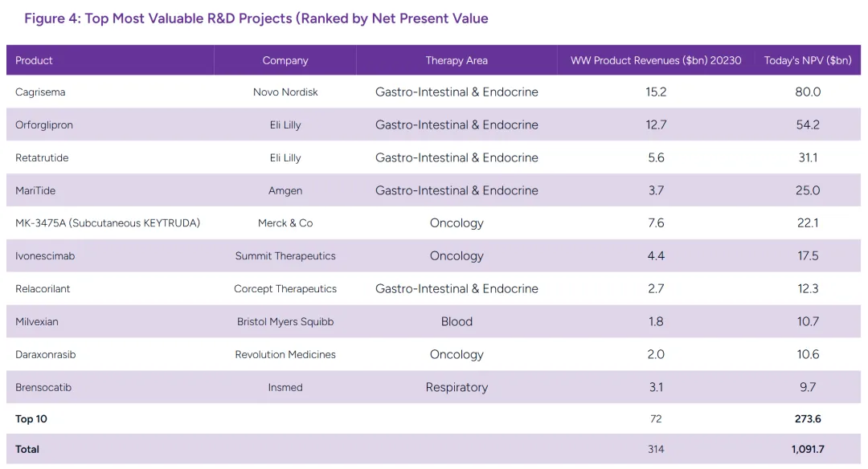Select the Revolution Medicines company cell
The image size is (868, 469).
[x=285, y=355]
